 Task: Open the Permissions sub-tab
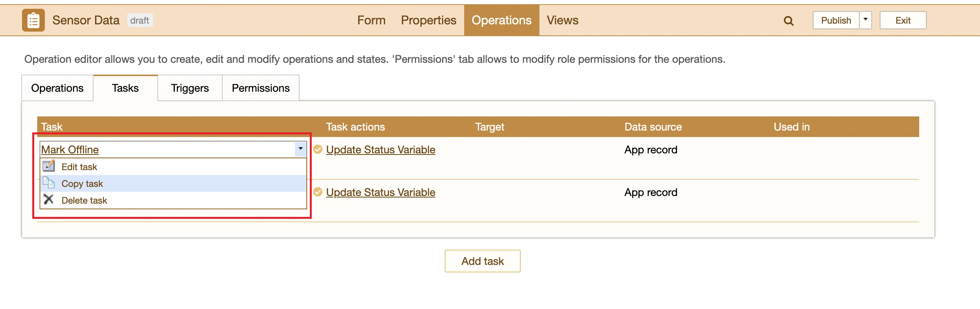pos(261,88)
